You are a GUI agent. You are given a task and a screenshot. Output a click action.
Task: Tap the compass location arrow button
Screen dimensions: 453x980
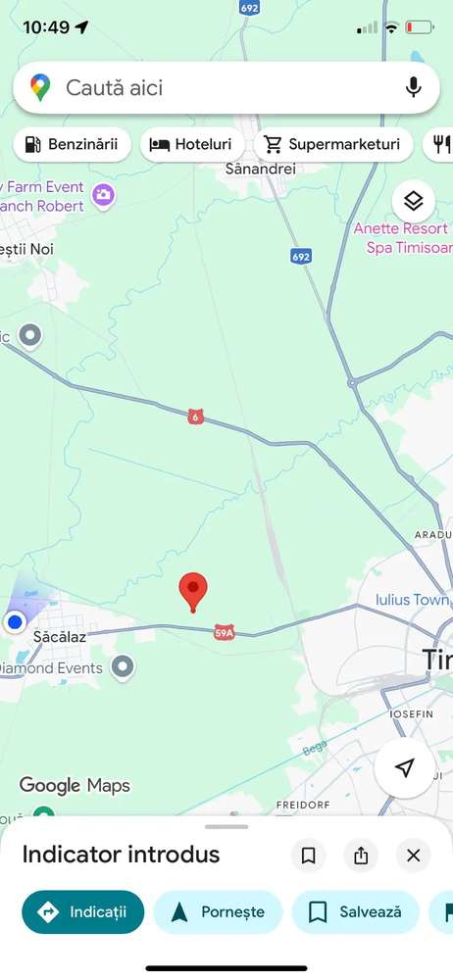pyautogui.click(x=405, y=767)
